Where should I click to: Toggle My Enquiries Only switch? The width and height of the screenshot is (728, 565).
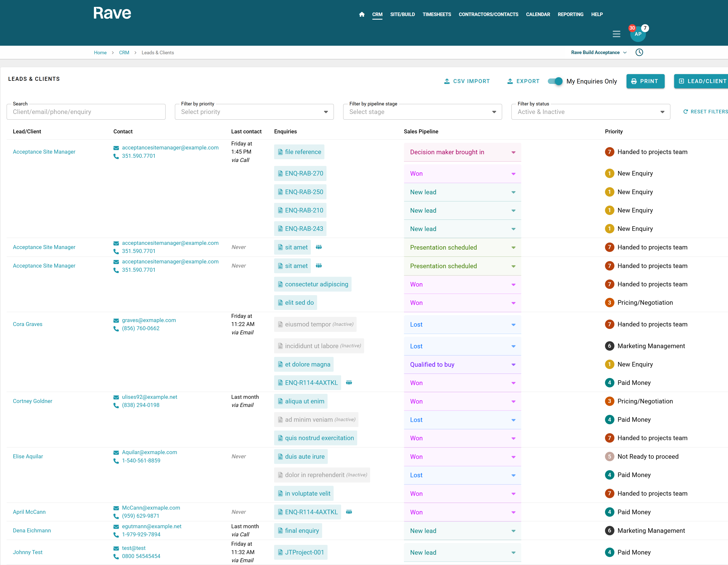coord(555,81)
